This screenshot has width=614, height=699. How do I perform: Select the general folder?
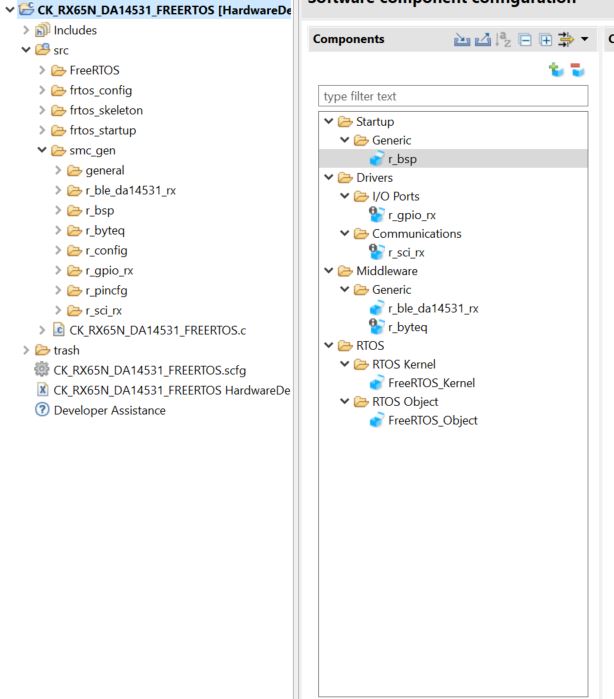click(x=96, y=170)
